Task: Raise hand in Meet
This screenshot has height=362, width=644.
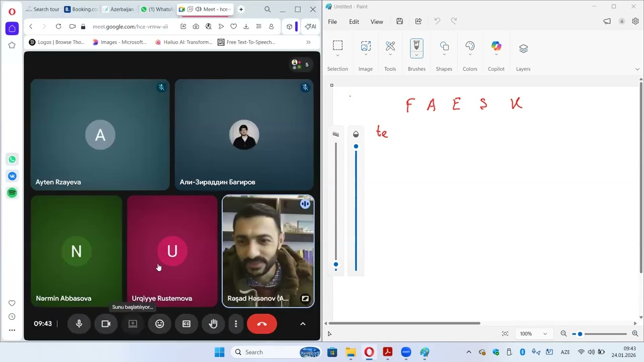Action: pyautogui.click(x=213, y=324)
